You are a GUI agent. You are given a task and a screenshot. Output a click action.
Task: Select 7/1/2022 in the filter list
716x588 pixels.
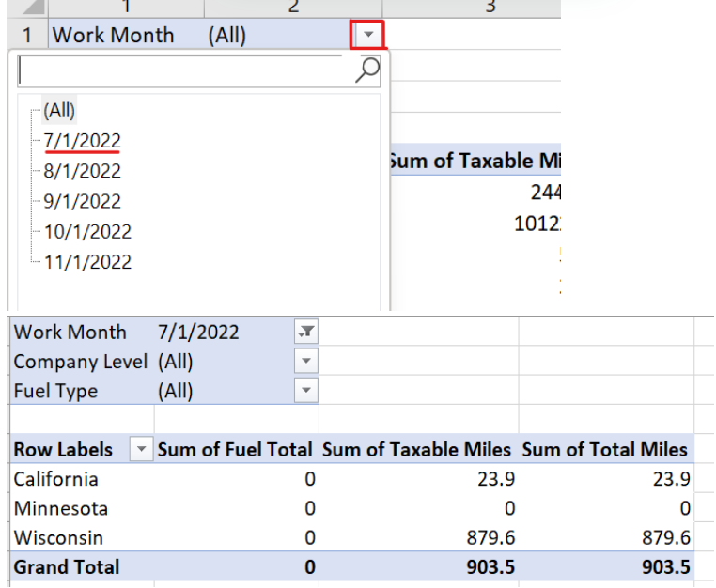click(82, 141)
